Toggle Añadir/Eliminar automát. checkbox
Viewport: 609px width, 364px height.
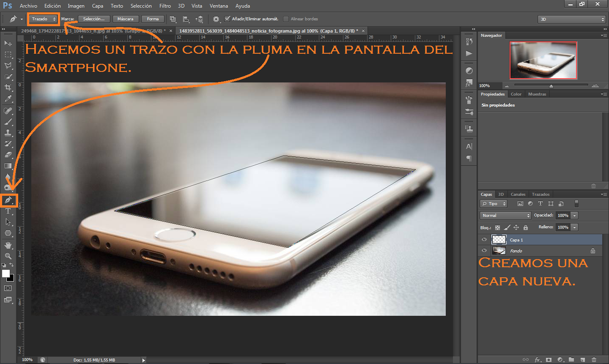tap(228, 19)
